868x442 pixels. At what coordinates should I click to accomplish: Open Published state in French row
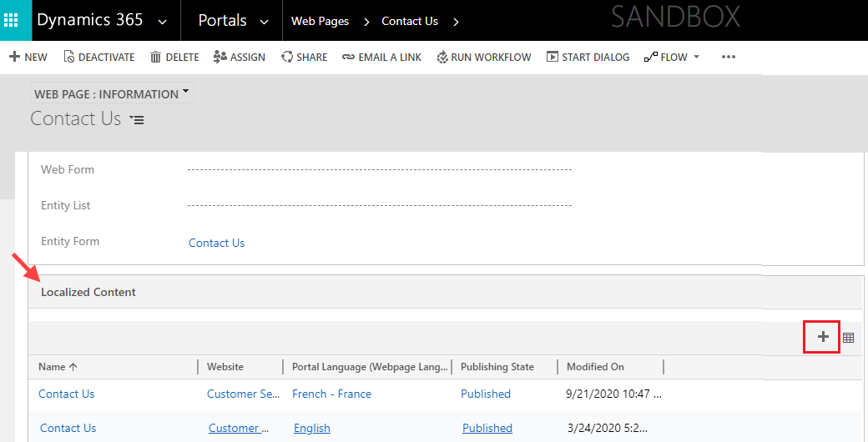tap(486, 394)
